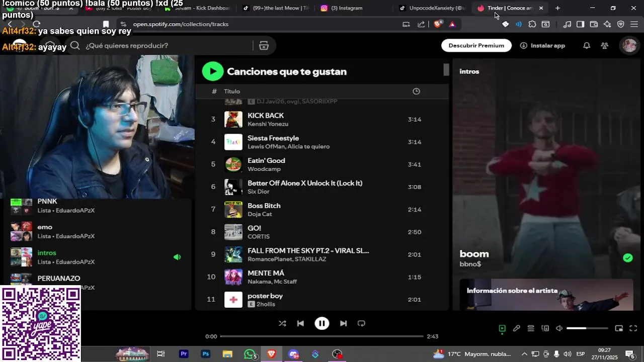Open the Información sobre el artista card
The image size is (644, 362).
coord(546,295)
